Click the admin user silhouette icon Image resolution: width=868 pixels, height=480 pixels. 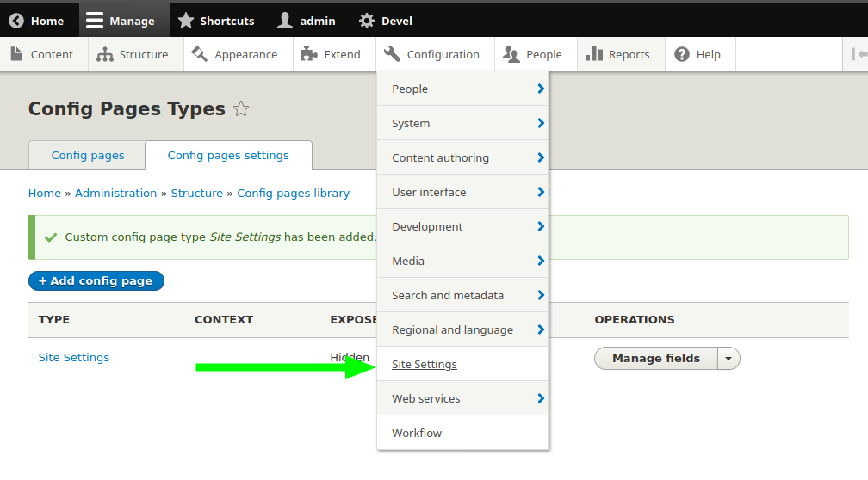(285, 21)
